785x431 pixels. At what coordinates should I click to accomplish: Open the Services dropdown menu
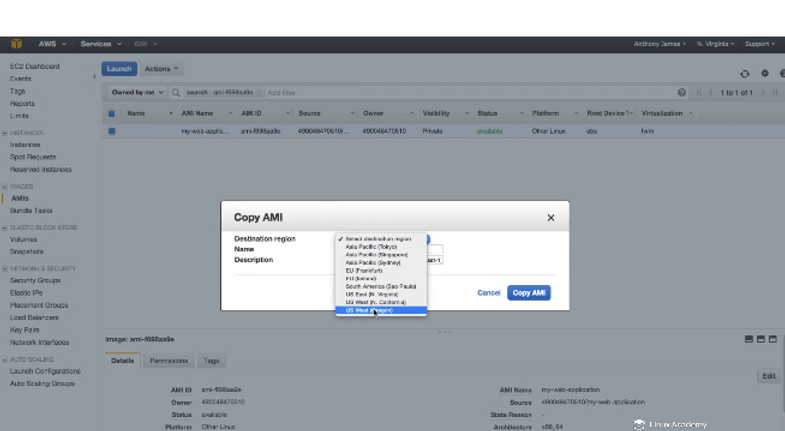(101, 44)
